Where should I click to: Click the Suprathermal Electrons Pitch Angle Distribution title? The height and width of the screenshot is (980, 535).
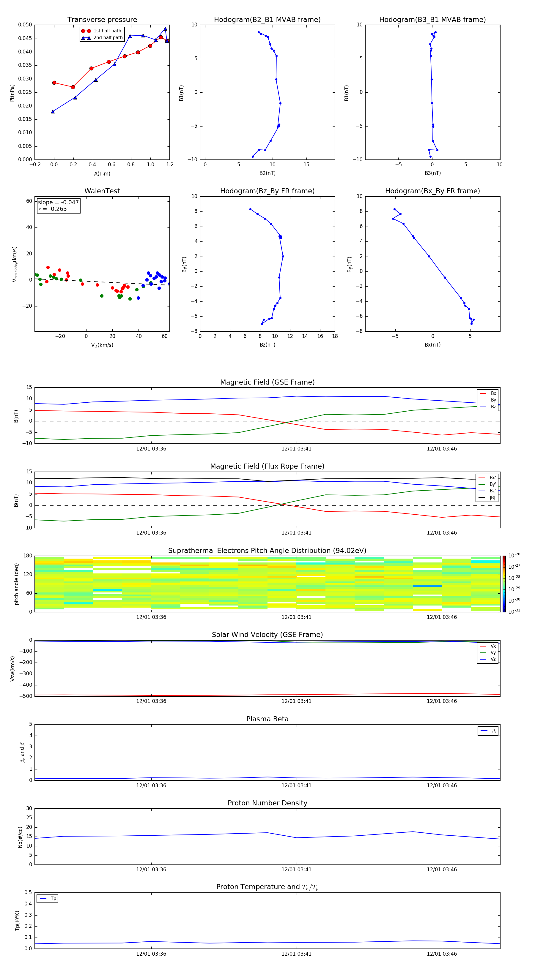(x=267, y=551)
